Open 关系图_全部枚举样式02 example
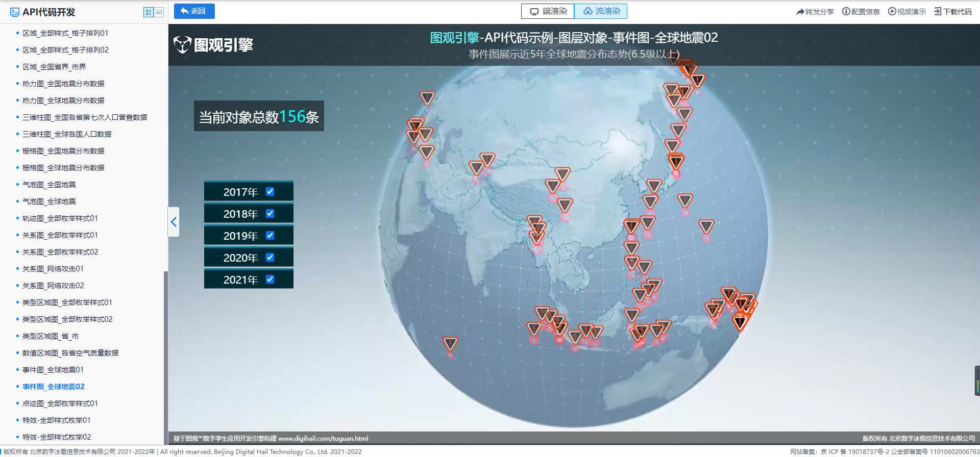The width and height of the screenshot is (980, 457). coord(60,252)
